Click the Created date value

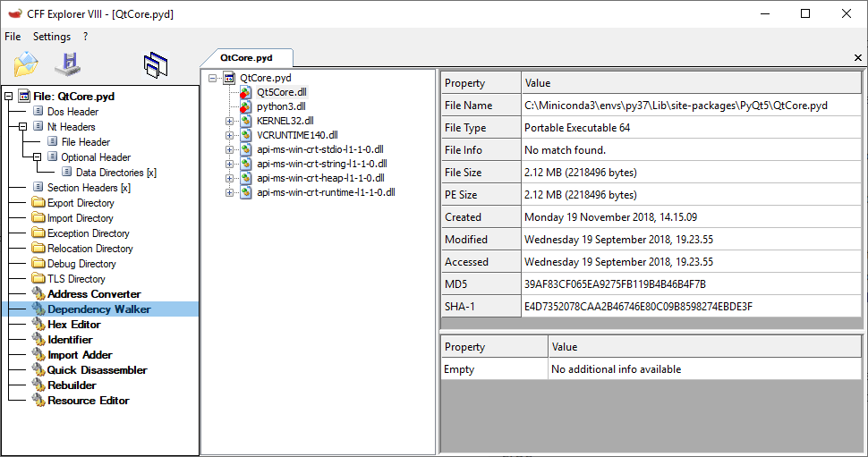pos(610,217)
